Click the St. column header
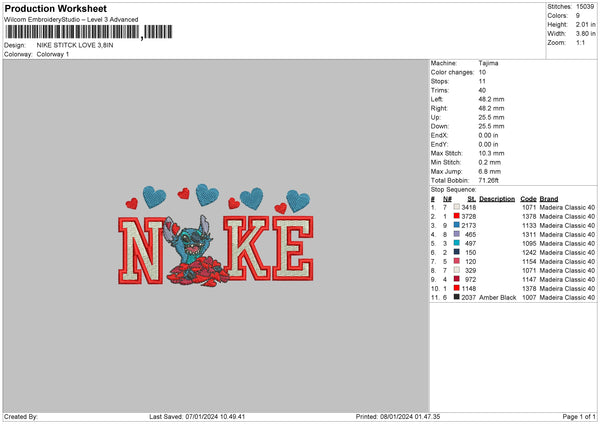The height and width of the screenshot is (424, 600). click(472, 199)
